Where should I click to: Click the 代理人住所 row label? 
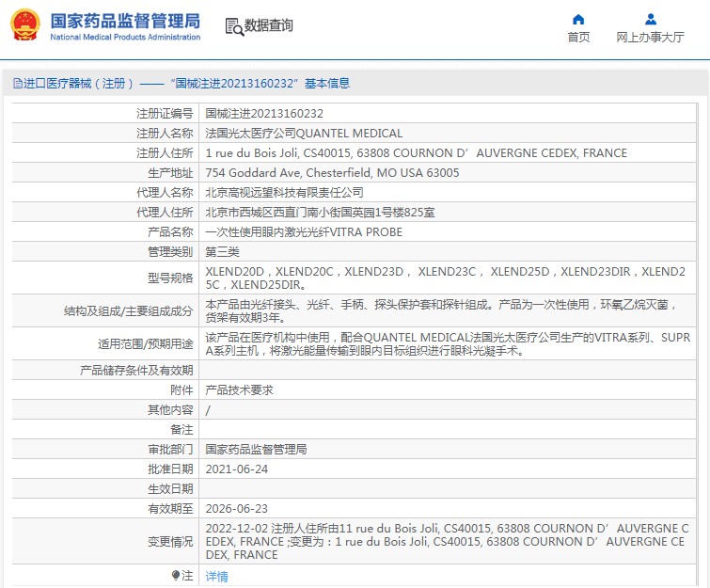point(165,213)
